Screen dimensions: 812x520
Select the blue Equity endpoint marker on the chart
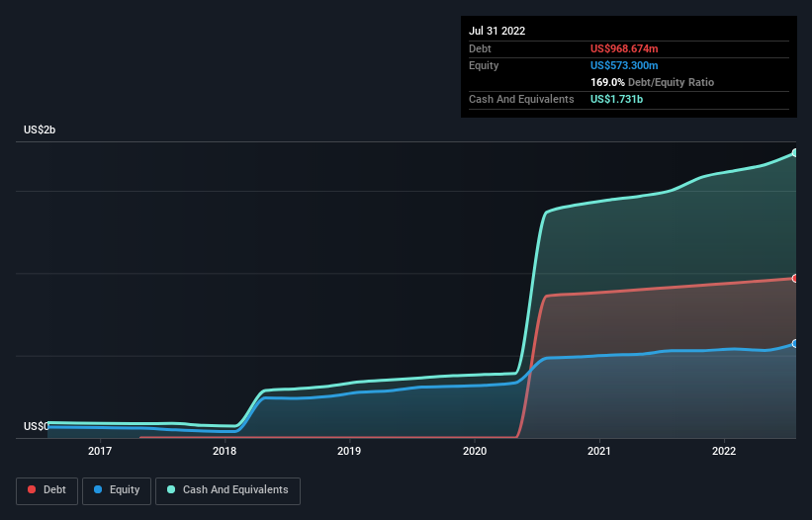795,344
